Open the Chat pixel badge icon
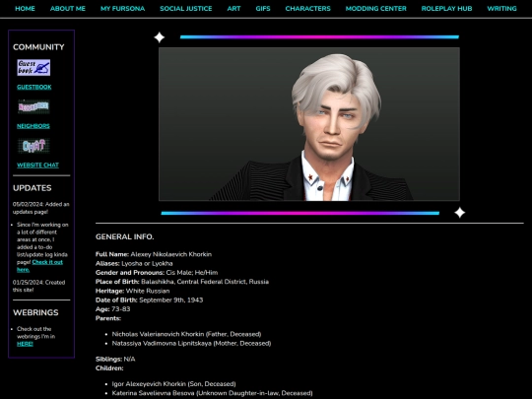Viewport: 532px width, 399px height. point(33,146)
